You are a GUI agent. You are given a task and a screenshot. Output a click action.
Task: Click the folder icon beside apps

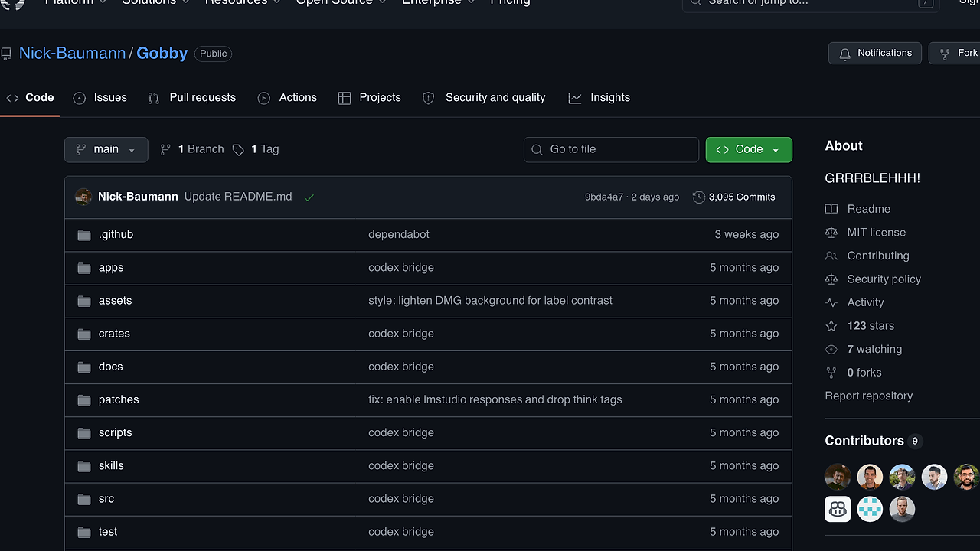[x=84, y=268]
